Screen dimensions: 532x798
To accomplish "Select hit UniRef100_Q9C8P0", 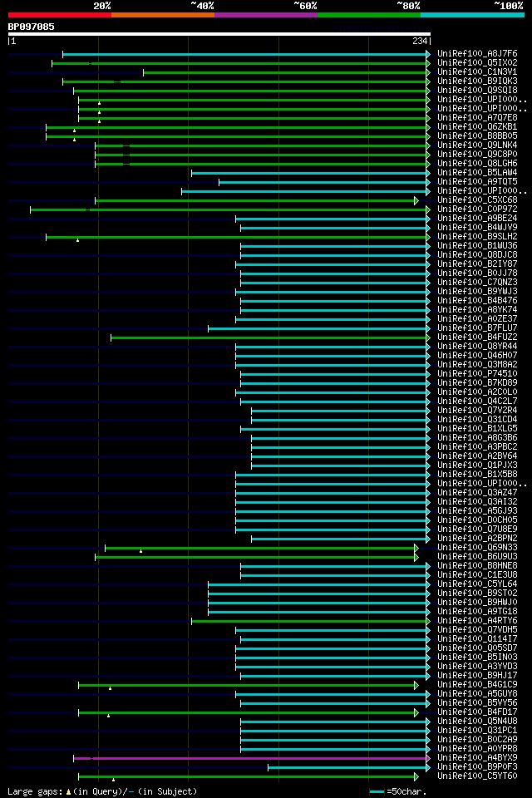I will click(477, 155).
